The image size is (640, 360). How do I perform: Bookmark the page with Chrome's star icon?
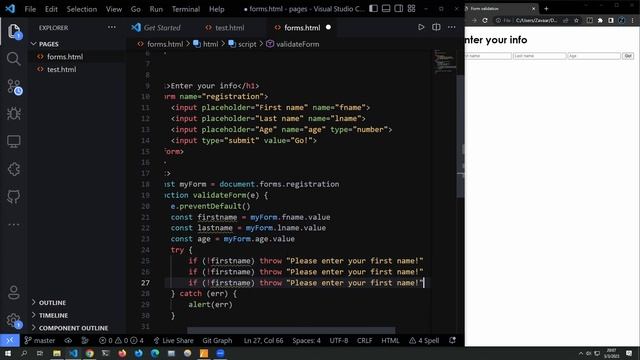coord(576,20)
